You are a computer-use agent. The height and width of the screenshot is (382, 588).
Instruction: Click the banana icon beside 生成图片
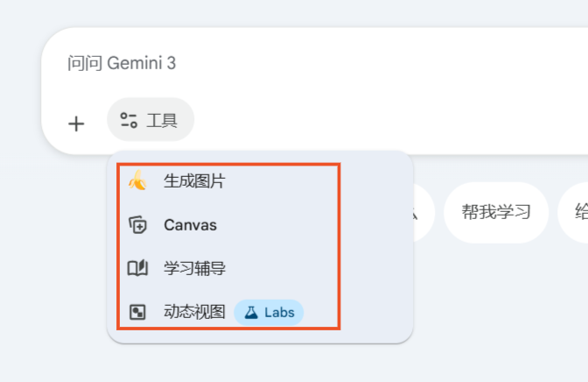pos(137,181)
